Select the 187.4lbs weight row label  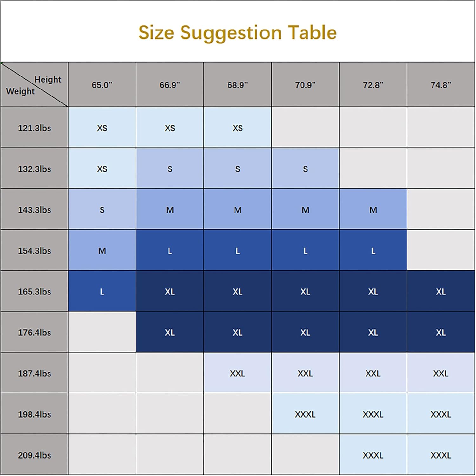coord(34,373)
